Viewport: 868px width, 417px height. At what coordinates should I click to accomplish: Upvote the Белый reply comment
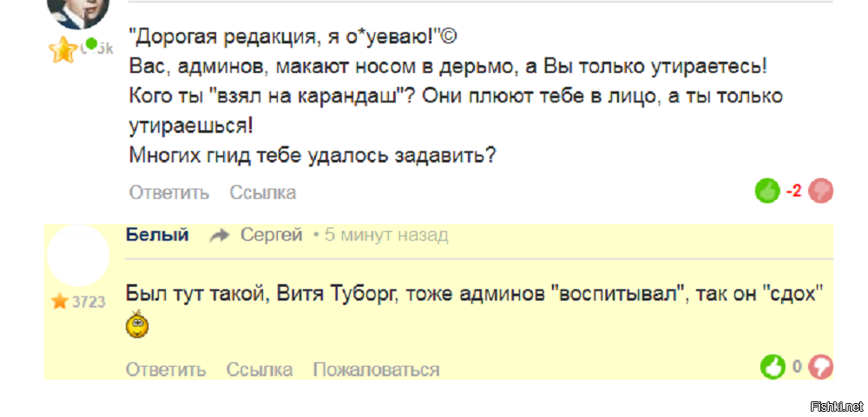point(773,367)
